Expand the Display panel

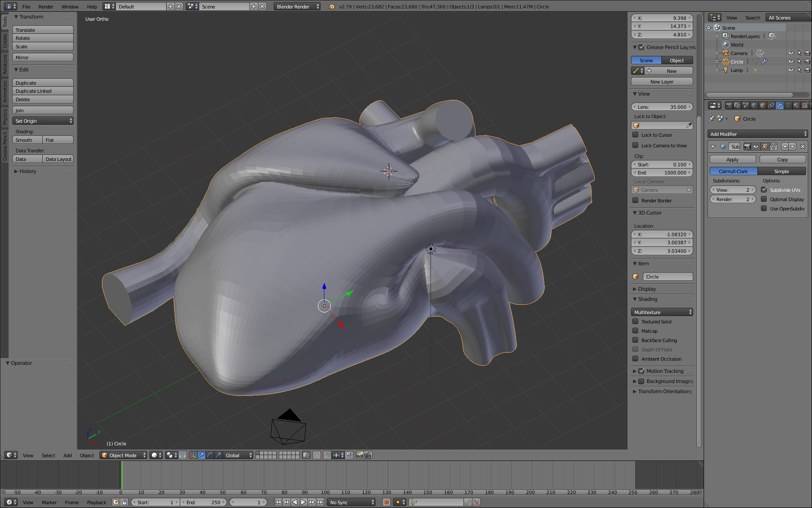point(635,289)
